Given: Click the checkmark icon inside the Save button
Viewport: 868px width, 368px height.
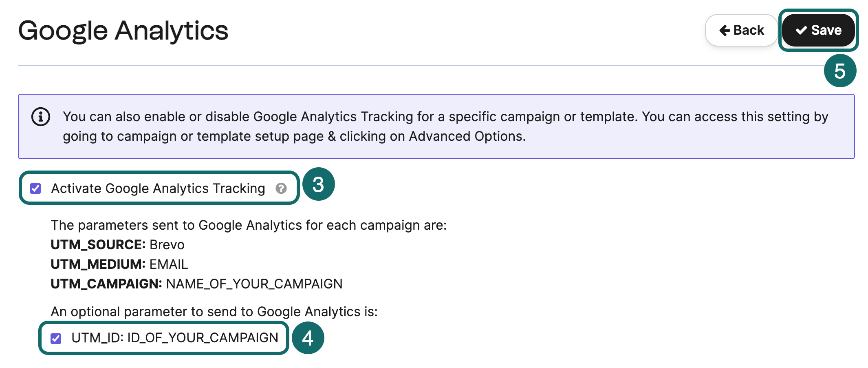Looking at the screenshot, I should click(x=801, y=30).
